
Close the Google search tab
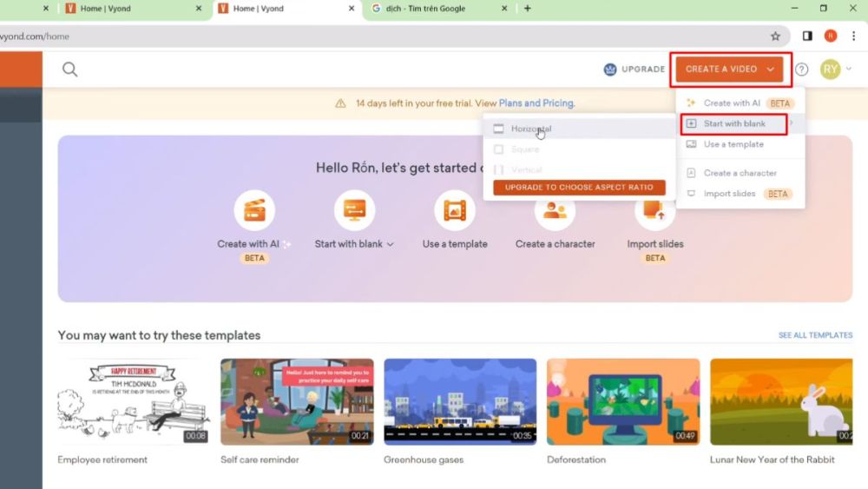point(504,9)
